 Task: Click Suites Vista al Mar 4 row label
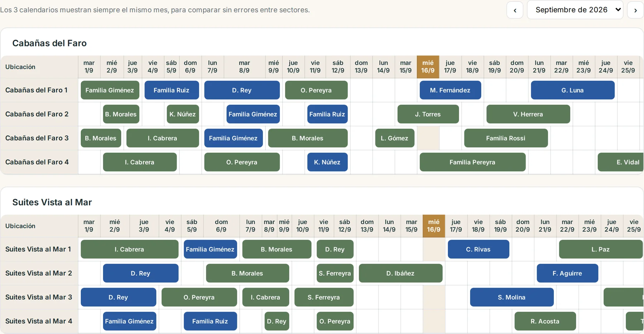(39, 321)
